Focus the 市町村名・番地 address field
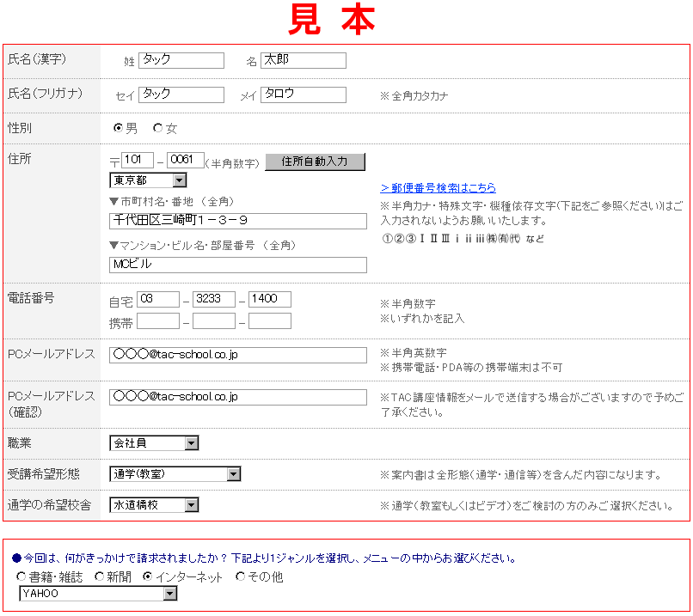Viewport: 693px width, 616px height. click(x=238, y=221)
